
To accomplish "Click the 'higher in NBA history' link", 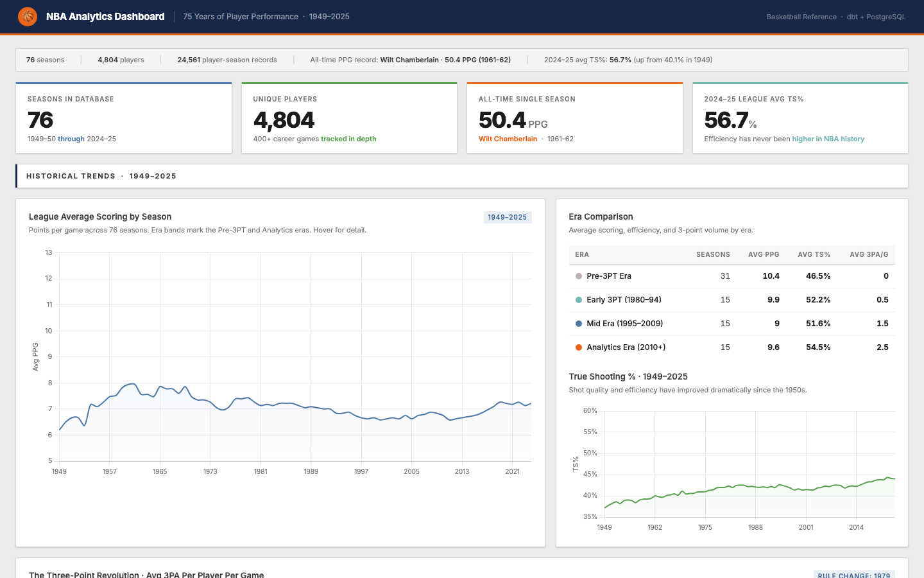I will 828,138.
